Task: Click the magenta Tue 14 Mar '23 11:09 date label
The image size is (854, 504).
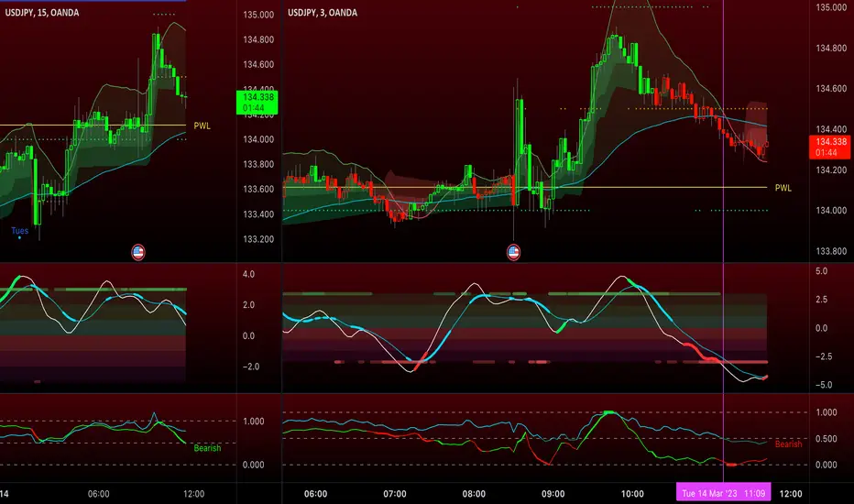Action: coord(724,493)
